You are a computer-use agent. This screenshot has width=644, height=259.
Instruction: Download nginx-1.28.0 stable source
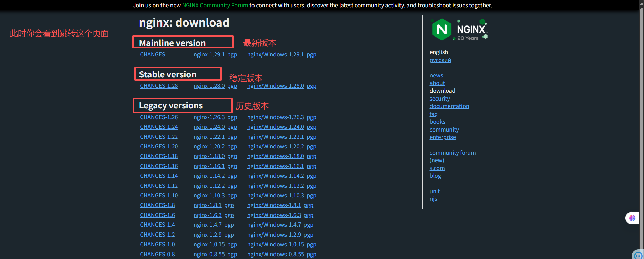point(209,86)
